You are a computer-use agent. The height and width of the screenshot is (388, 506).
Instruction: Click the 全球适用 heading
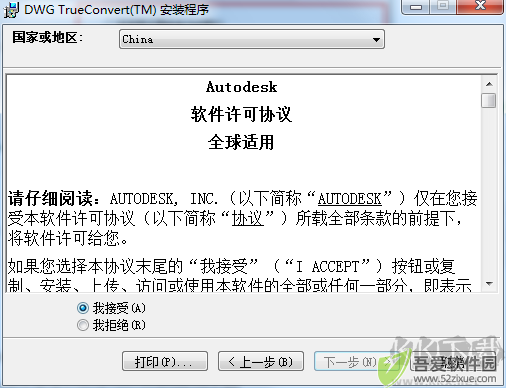(x=241, y=142)
